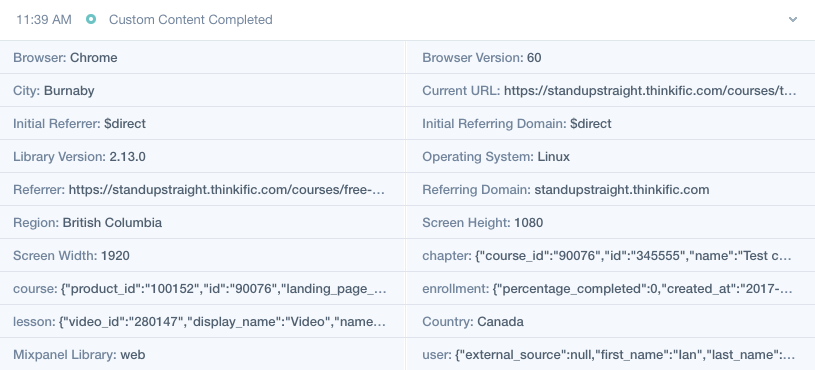
Task: Click Referring Domain standupstraight.thinkific.com value
Action: coord(622,190)
